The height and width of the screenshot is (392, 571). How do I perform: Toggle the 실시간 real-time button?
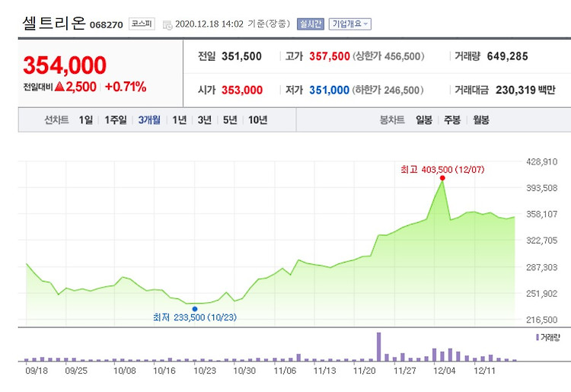point(311,24)
